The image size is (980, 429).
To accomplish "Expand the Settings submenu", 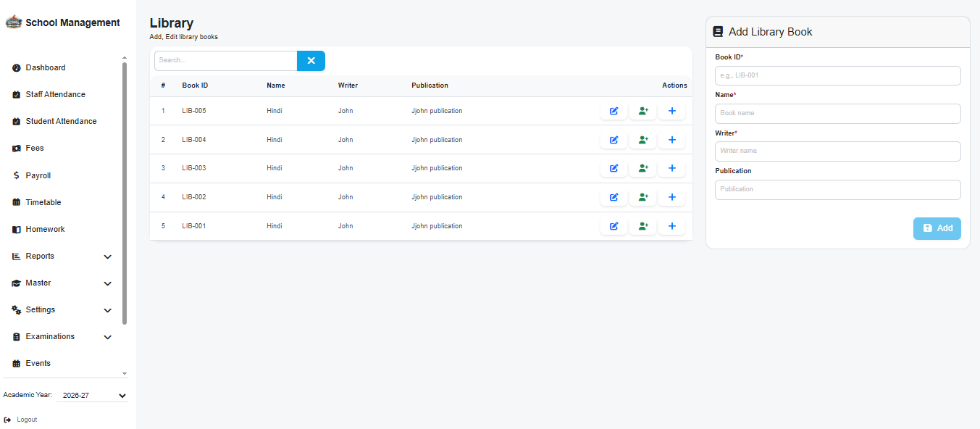I will [108, 310].
